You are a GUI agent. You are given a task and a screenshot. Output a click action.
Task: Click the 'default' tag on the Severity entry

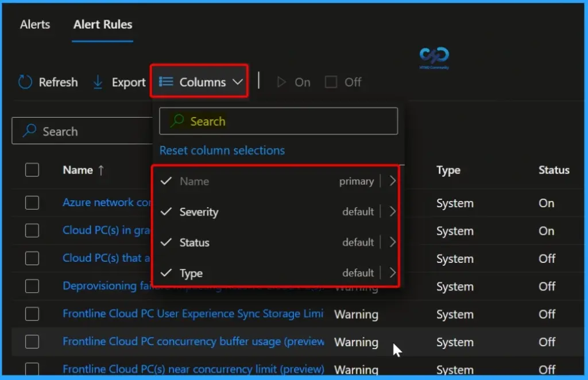click(358, 212)
